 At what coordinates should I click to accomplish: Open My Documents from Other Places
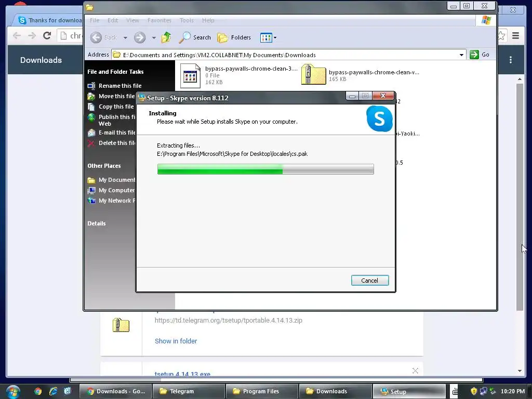pyautogui.click(x=117, y=180)
